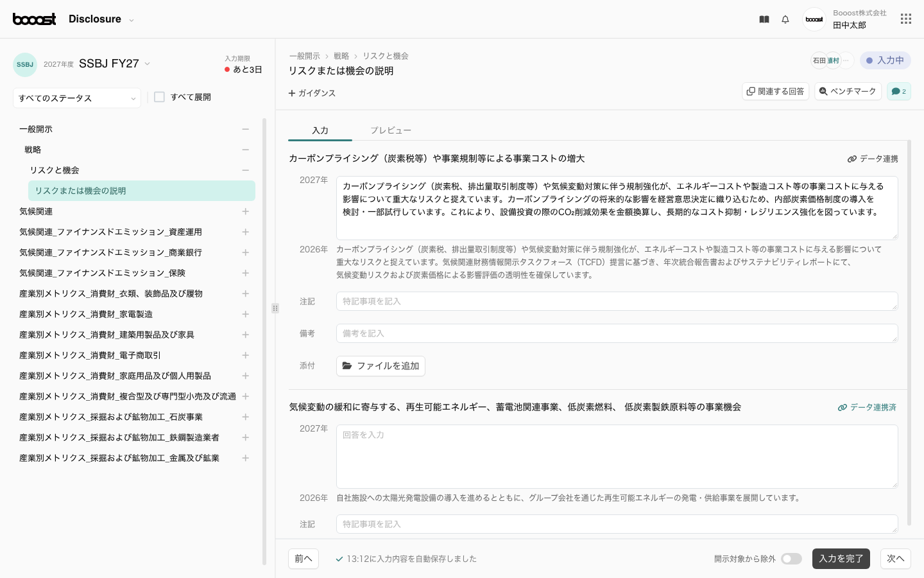Click the data link (データ連携) chain icon
The height and width of the screenshot is (578, 924).
(852, 159)
